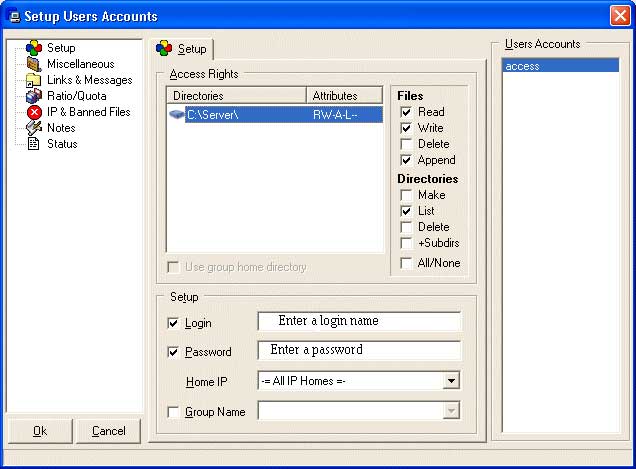This screenshot has width=636, height=469.
Task: Switch to the Setup tab
Action: click(x=182, y=49)
